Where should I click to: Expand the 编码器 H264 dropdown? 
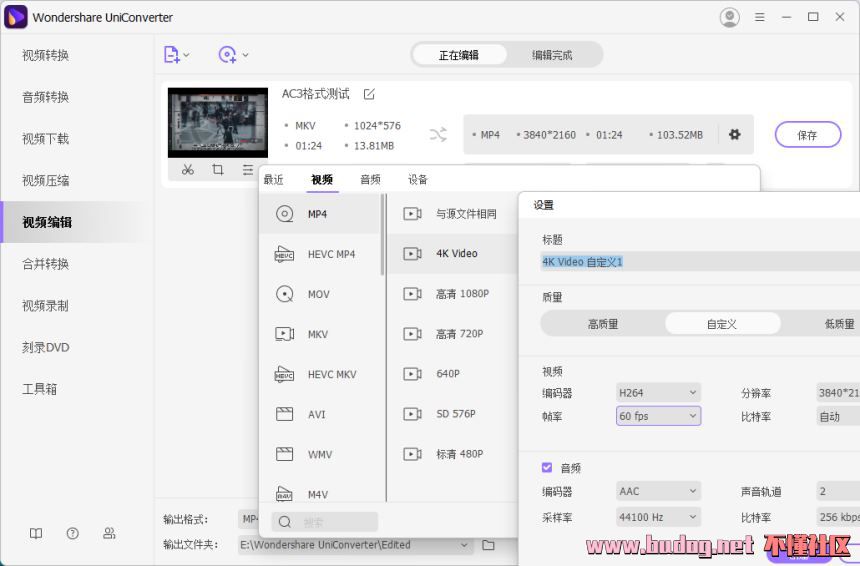click(658, 393)
